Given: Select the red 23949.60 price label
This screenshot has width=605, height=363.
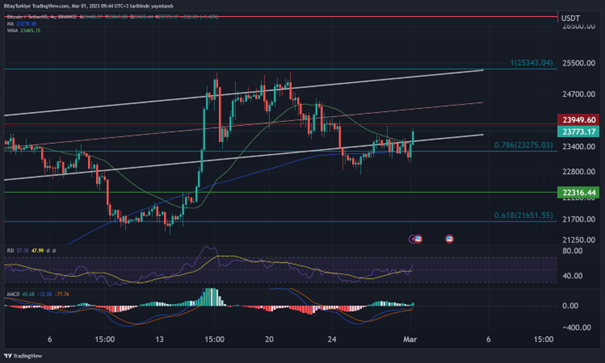Looking at the screenshot, I should point(578,120).
